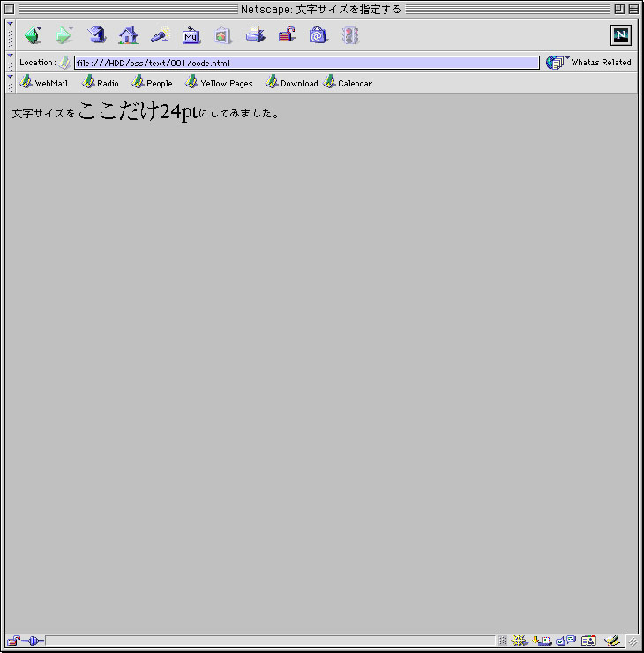Click the text 文字サイズを
The width and height of the screenshot is (644, 653).
43,113
